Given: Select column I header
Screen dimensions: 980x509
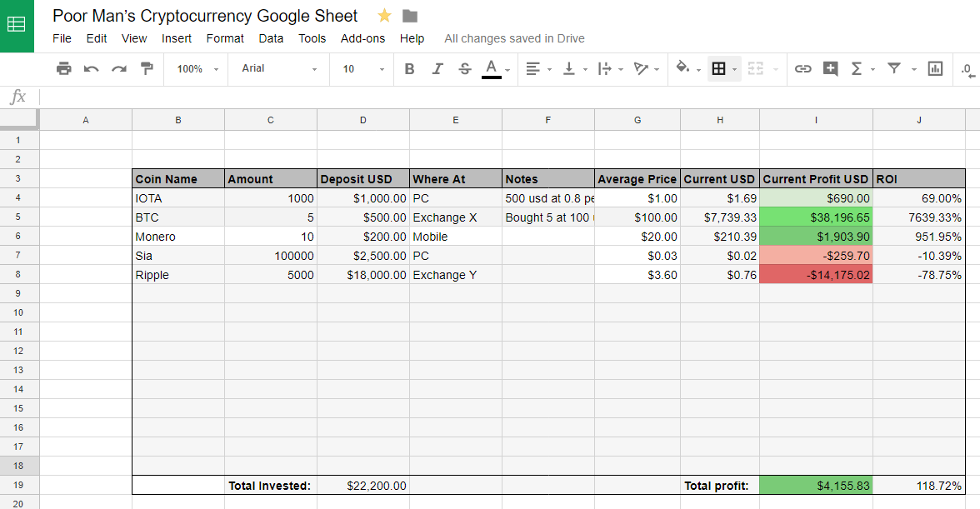Looking at the screenshot, I should pos(816,120).
